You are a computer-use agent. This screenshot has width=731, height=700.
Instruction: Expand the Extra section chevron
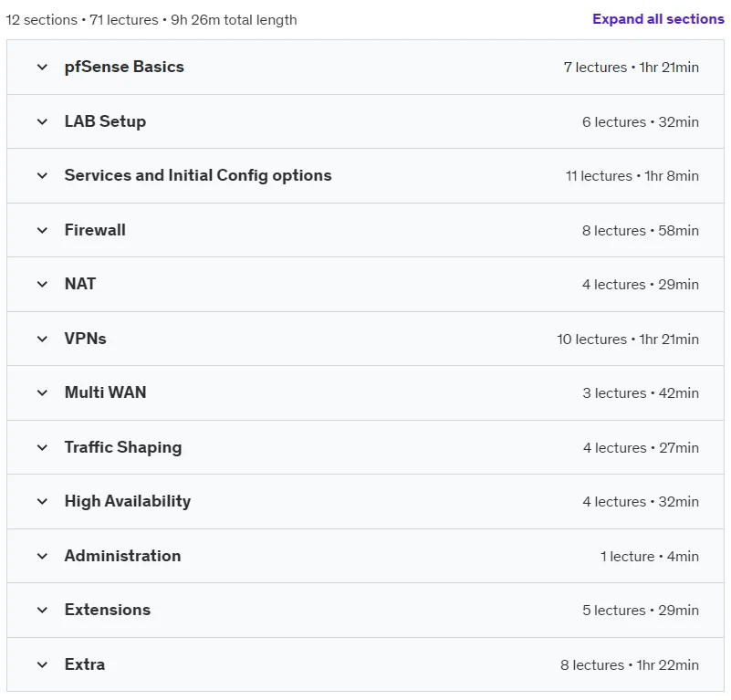(42, 665)
